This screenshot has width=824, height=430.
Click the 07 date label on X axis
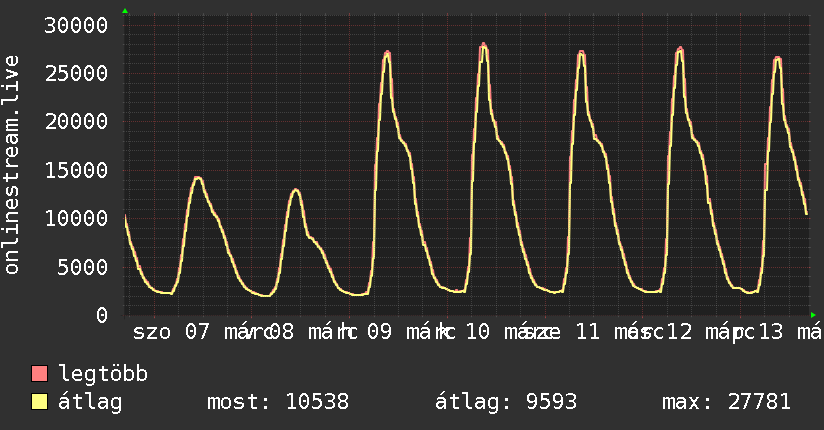pyautogui.click(x=197, y=332)
